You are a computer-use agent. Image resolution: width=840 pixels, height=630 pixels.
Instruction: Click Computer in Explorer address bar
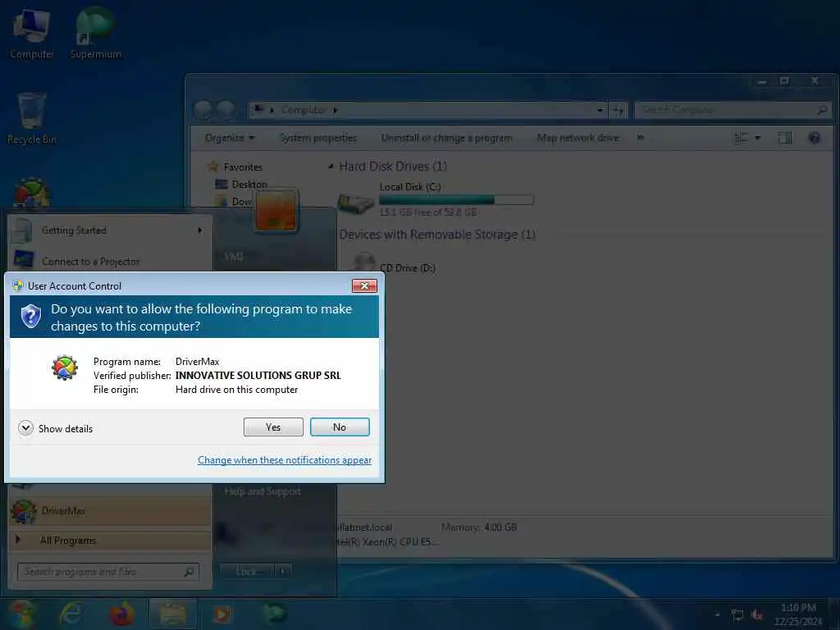(x=304, y=110)
